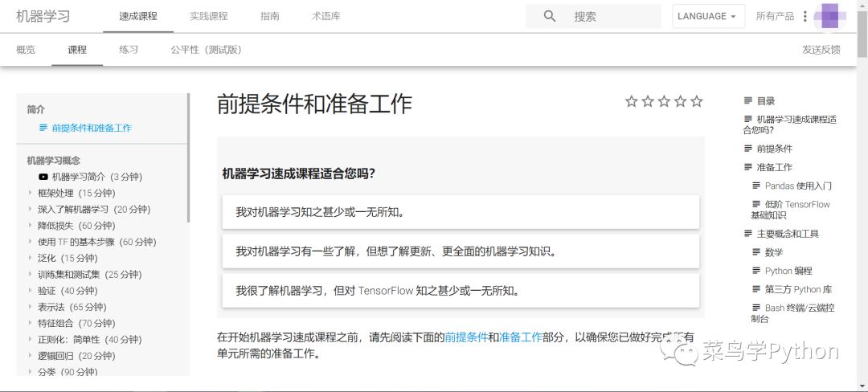This screenshot has height=392, width=868.
Task: Select option 我对机器学习有一些了解
Action: point(460,251)
